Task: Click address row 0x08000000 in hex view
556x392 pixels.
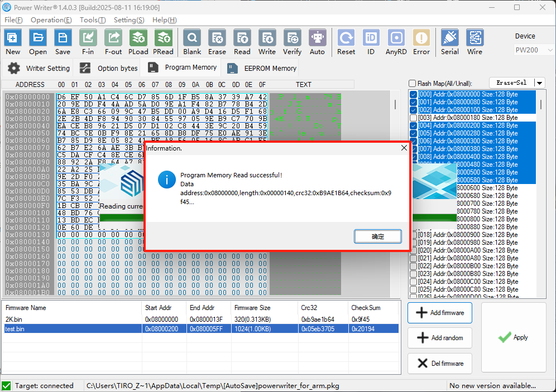Action: coord(28,97)
